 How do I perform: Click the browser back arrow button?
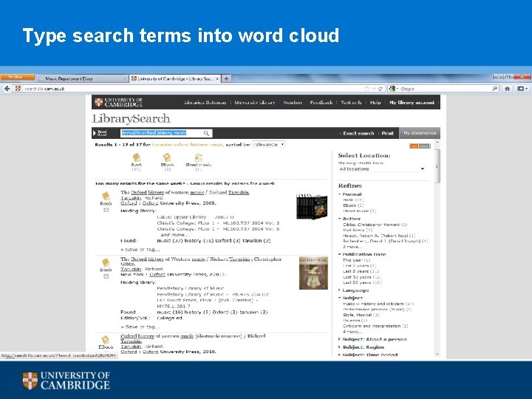[7, 89]
